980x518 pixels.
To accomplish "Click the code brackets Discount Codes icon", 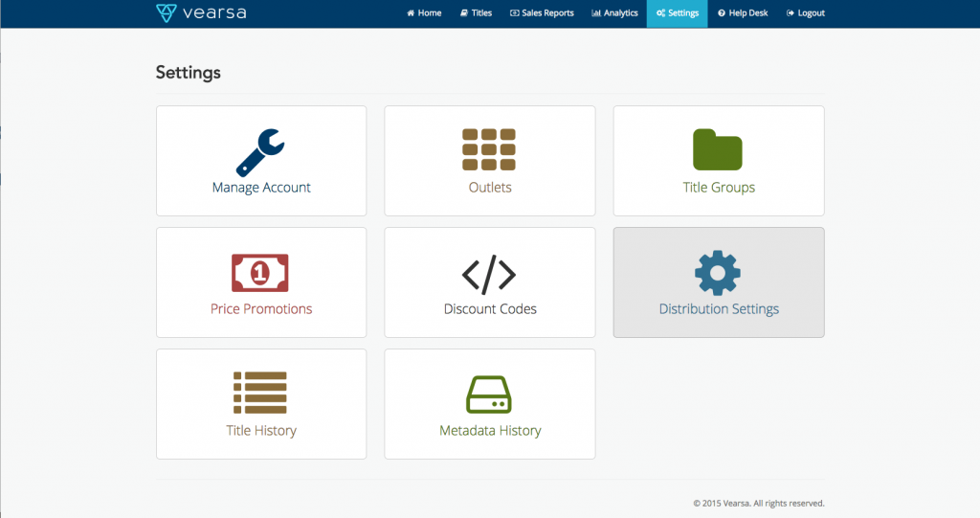I will click(x=489, y=275).
